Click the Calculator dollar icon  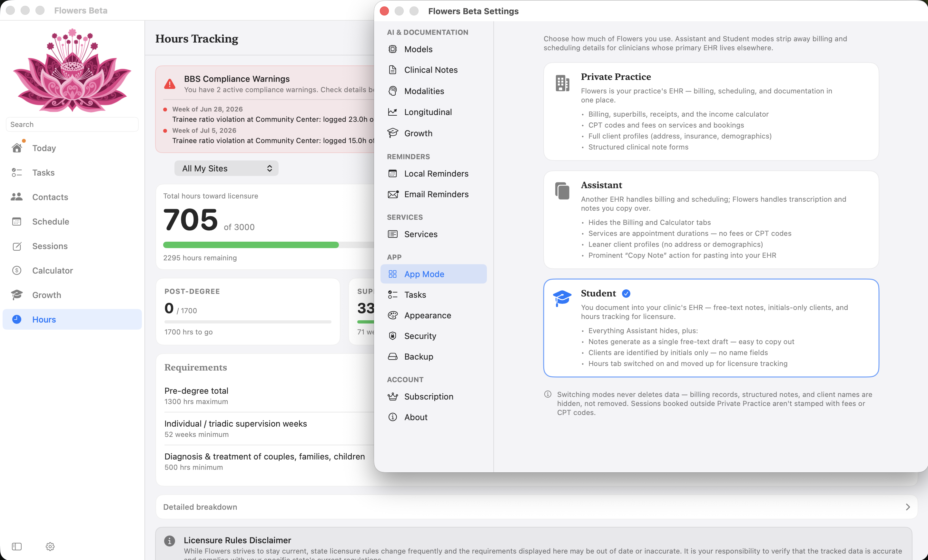pos(16,270)
